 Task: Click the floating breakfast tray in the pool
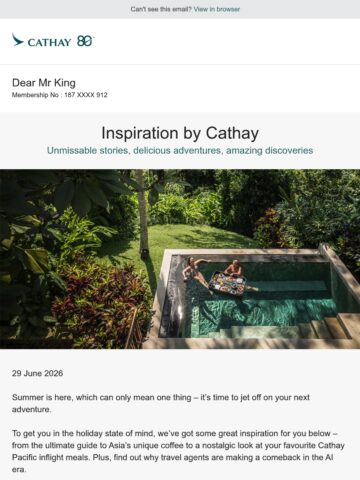coord(228,284)
